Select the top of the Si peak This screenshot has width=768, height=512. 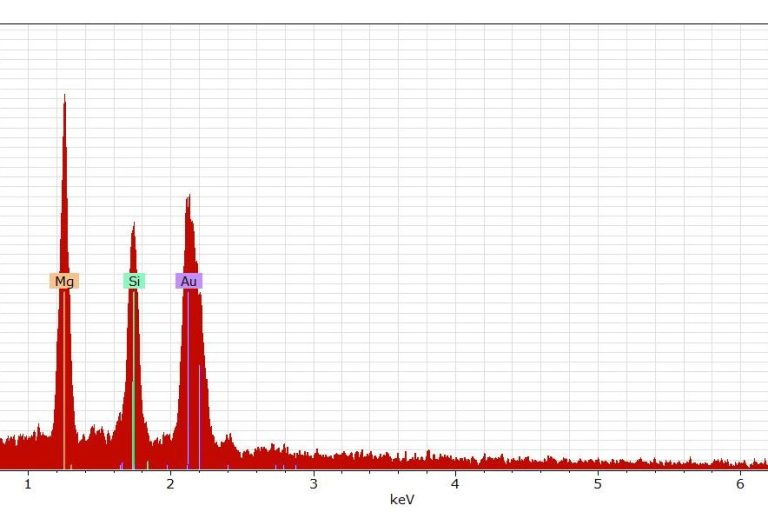tap(133, 225)
